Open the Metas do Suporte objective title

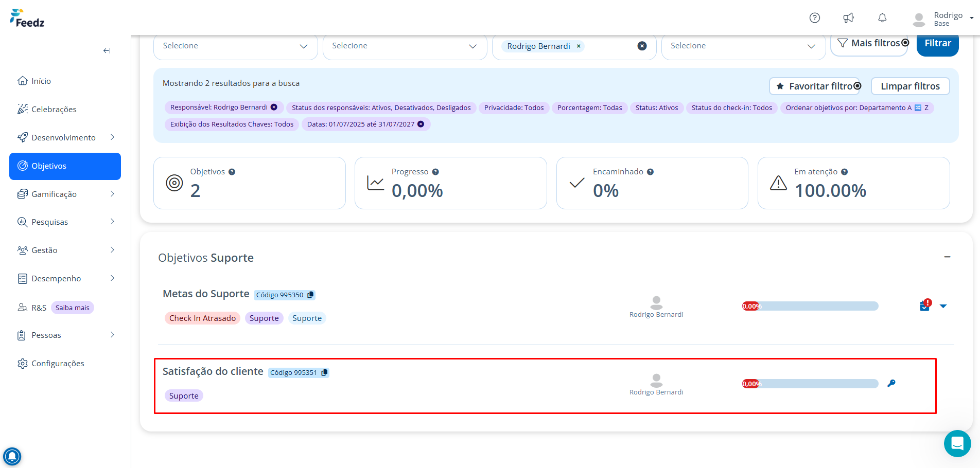coord(206,294)
